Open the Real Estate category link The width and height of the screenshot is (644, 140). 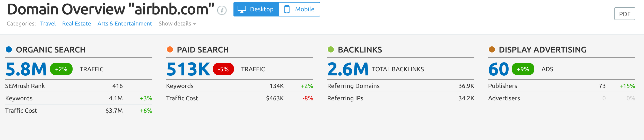click(x=76, y=24)
